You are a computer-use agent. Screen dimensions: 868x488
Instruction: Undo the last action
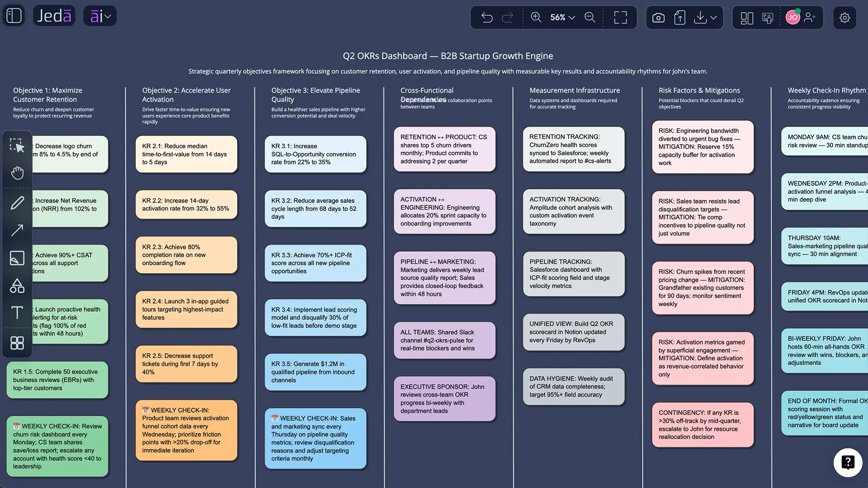pyautogui.click(x=487, y=18)
